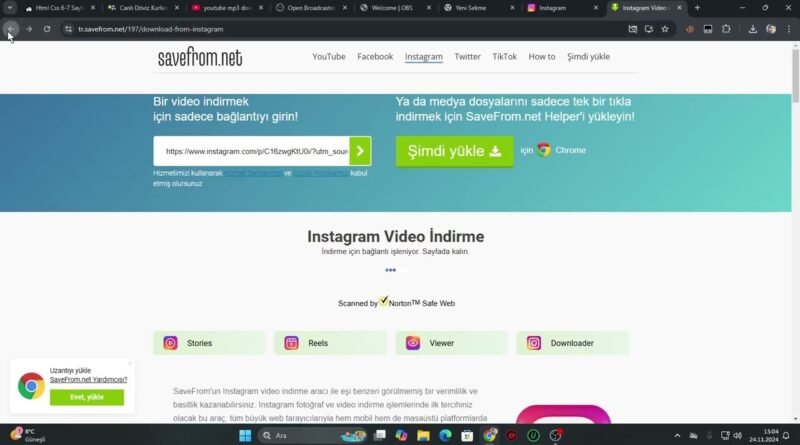Click the "Şimdi yükle" green install button
The image size is (800, 445).
[454, 151]
